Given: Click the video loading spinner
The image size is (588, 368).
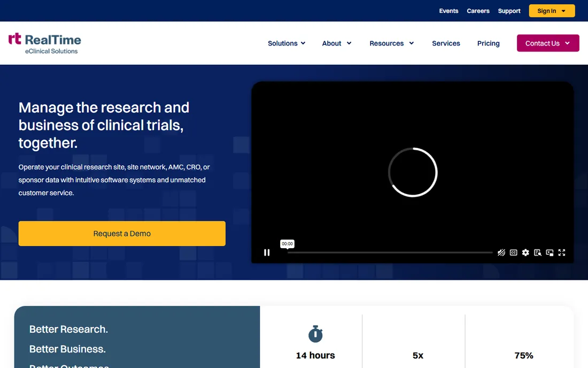Looking at the screenshot, I should pos(413,172).
